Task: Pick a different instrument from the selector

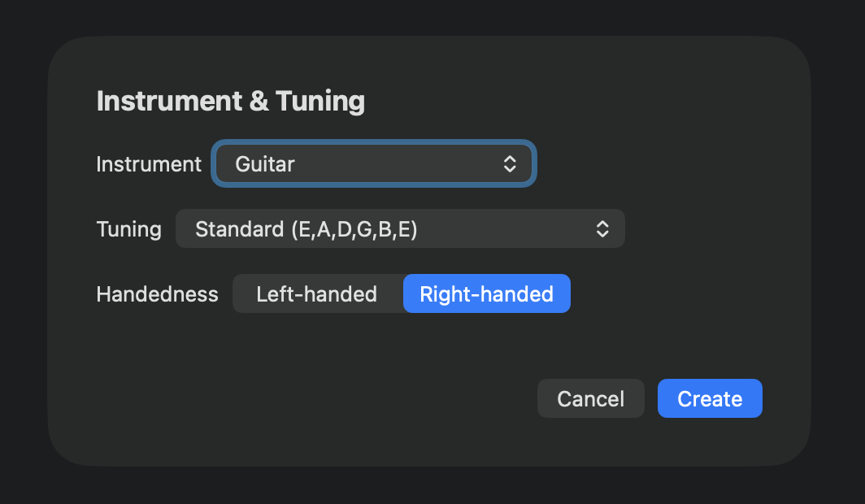Action: 374,163
